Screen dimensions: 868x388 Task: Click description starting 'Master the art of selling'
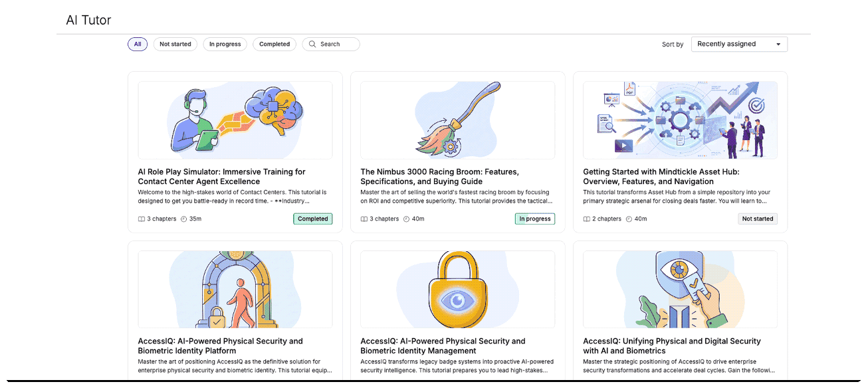click(456, 197)
